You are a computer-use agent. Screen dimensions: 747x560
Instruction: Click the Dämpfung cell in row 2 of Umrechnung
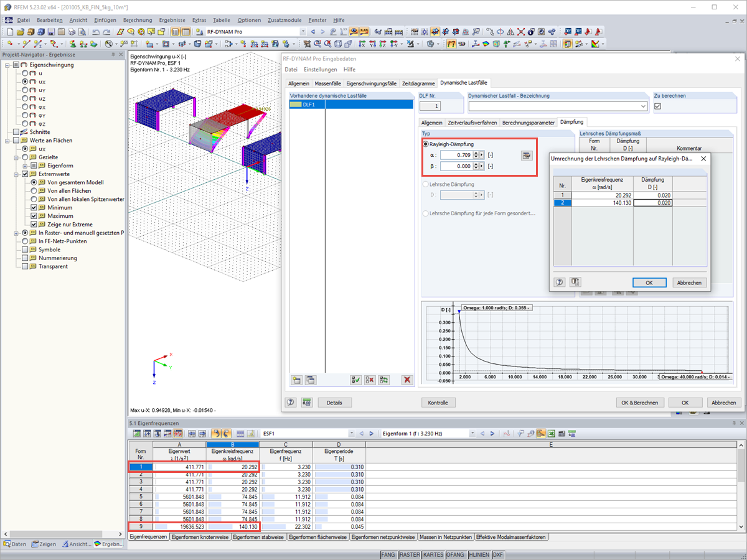[x=652, y=203]
